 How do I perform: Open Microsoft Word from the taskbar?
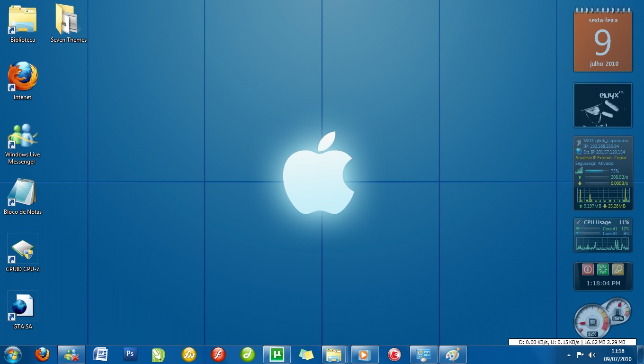[x=101, y=354]
